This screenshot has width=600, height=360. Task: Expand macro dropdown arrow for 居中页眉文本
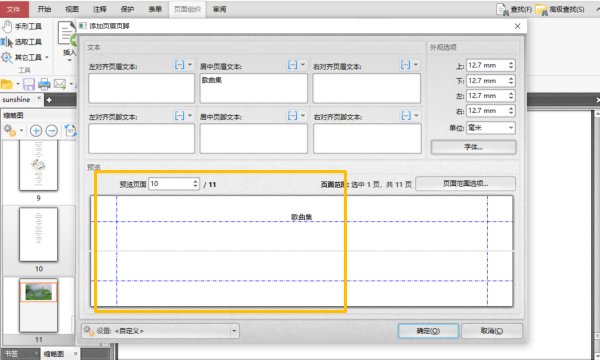(x=303, y=65)
